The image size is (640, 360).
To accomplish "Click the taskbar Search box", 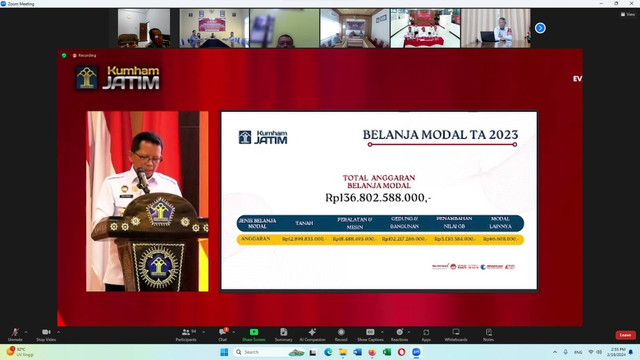I will tap(269, 352).
